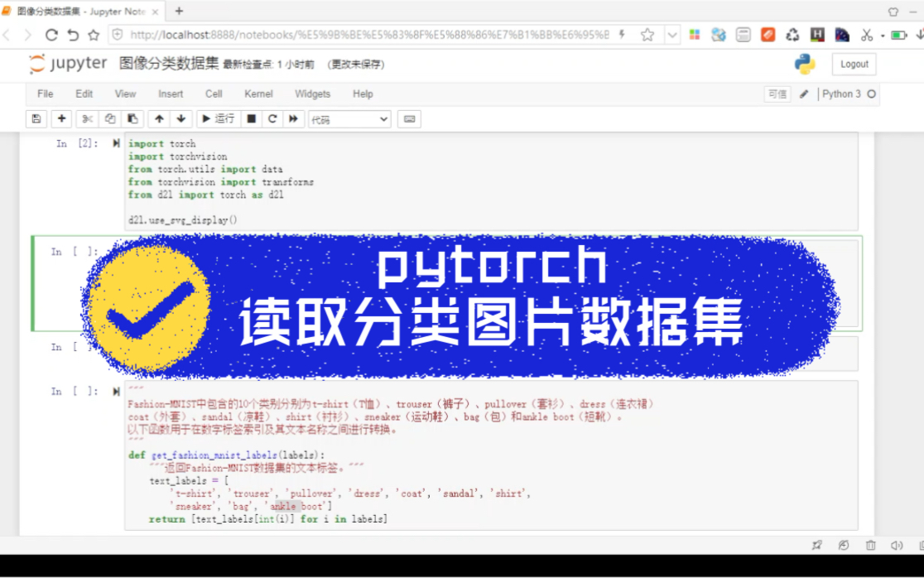Click the localhost address bar
924x578 pixels.
369,35
